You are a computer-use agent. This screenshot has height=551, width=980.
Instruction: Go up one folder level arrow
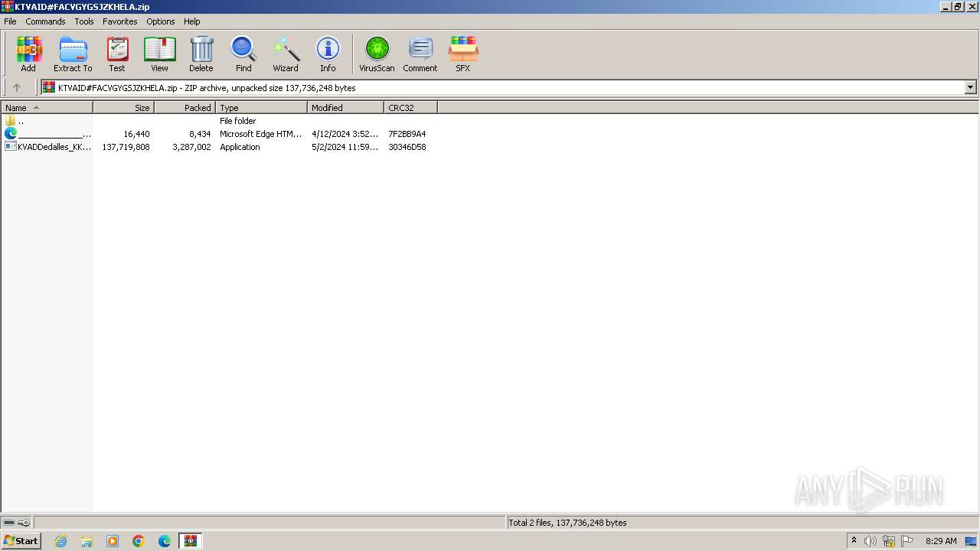click(x=17, y=87)
